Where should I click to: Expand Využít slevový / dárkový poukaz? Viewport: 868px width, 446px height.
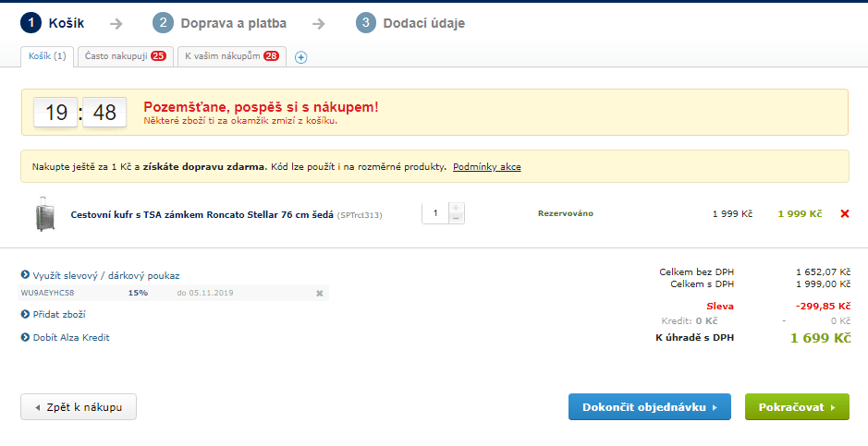(105, 275)
